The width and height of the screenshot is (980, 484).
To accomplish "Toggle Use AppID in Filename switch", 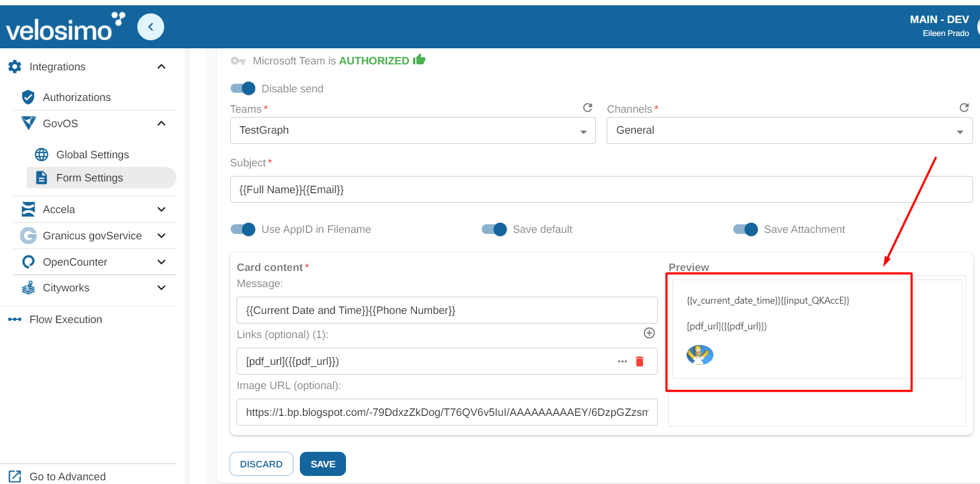I will tap(243, 230).
